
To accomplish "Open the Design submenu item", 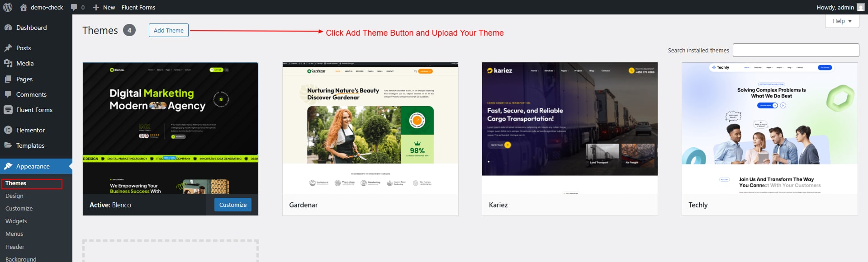I will [x=14, y=196].
